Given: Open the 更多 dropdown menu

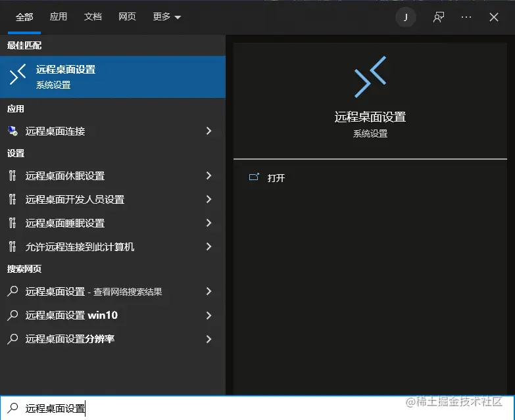Looking at the screenshot, I should (x=167, y=16).
